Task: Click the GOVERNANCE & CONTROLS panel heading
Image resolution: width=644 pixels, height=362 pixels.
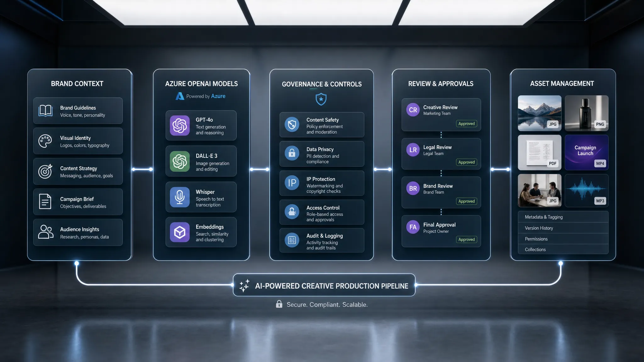Action: click(322, 84)
